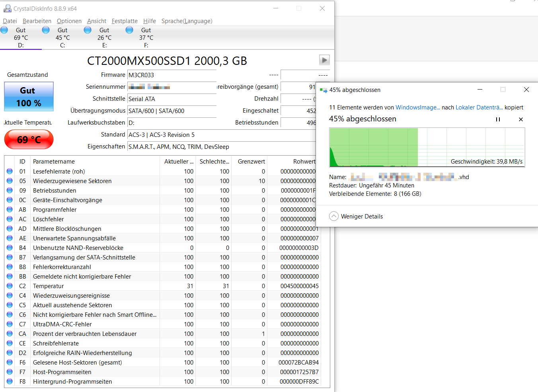
Task: Click the Rohwert column header
Action: point(292,161)
